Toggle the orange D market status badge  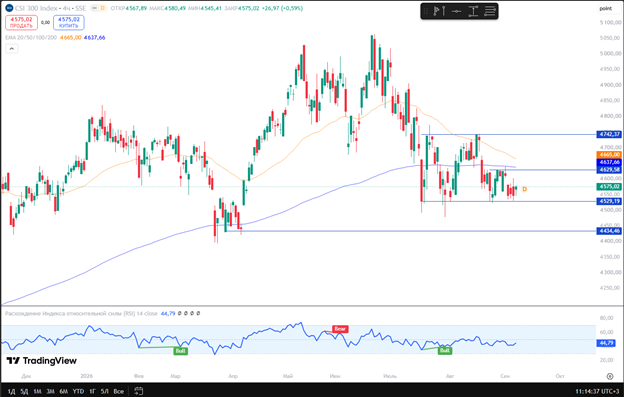click(x=102, y=8)
